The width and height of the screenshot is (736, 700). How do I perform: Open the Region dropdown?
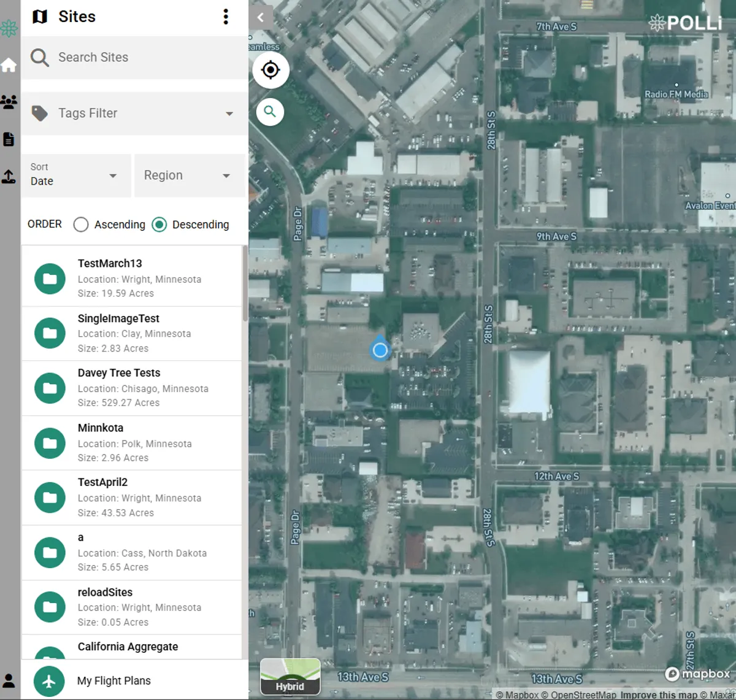189,175
